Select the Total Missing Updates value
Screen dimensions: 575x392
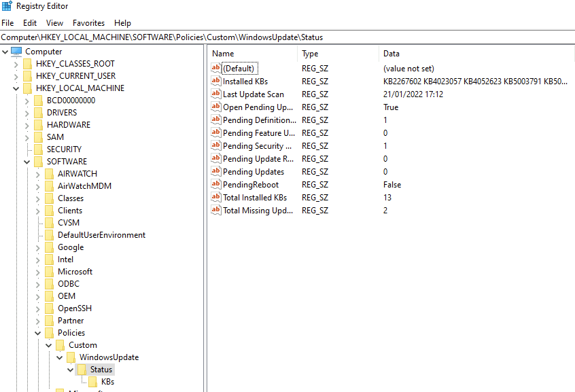coord(258,211)
